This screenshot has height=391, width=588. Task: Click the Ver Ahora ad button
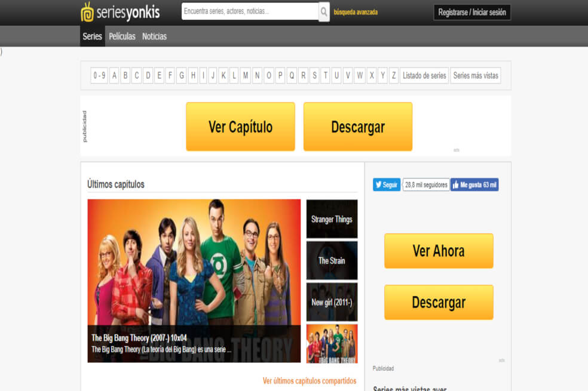point(439,251)
